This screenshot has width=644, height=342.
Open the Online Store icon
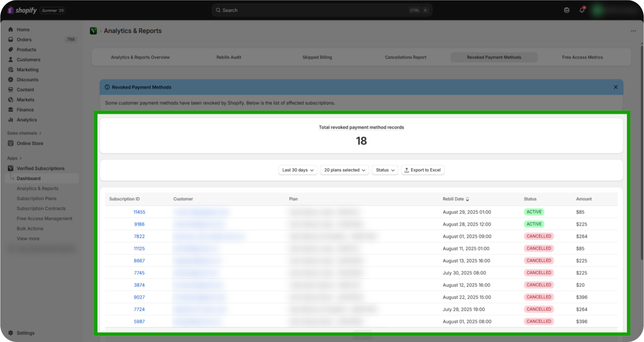[11, 143]
